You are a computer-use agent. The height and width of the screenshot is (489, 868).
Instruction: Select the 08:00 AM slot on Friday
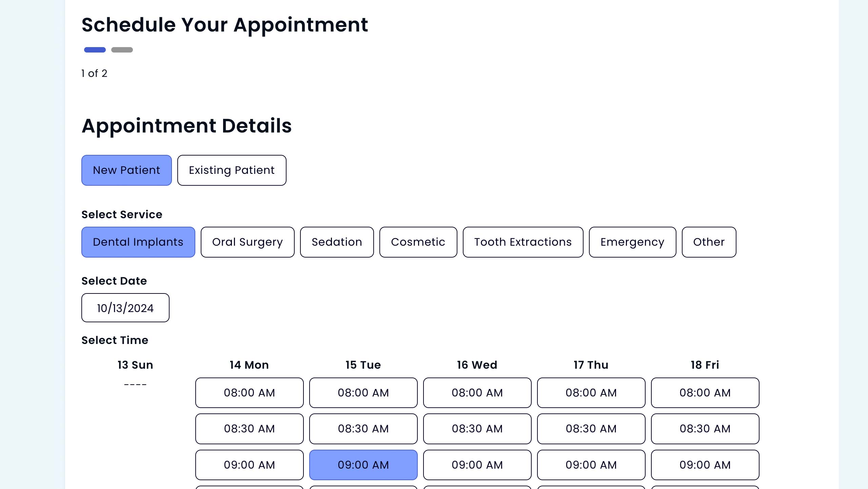click(x=705, y=393)
